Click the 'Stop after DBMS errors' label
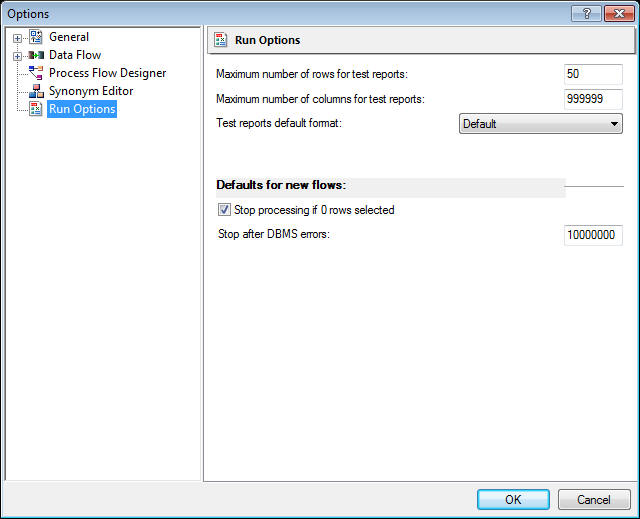The width and height of the screenshot is (640, 519). coord(274,234)
